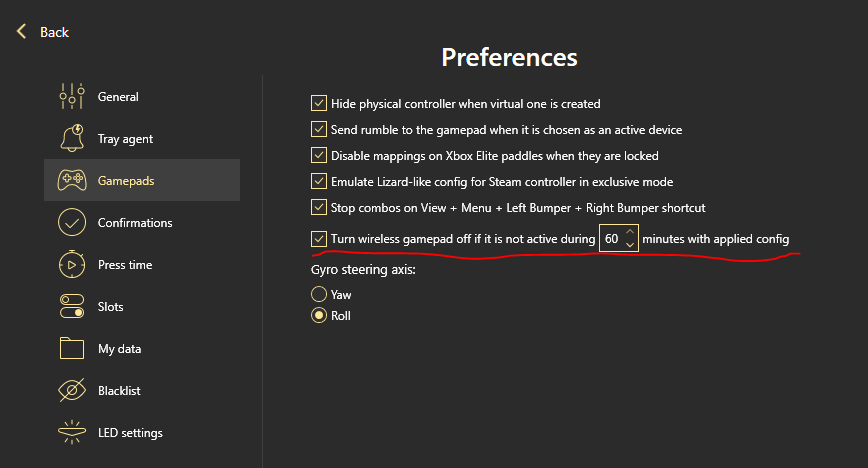The image size is (868, 468).
Task: Uncheck Hide physical controller option
Action: pyautogui.click(x=319, y=103)
